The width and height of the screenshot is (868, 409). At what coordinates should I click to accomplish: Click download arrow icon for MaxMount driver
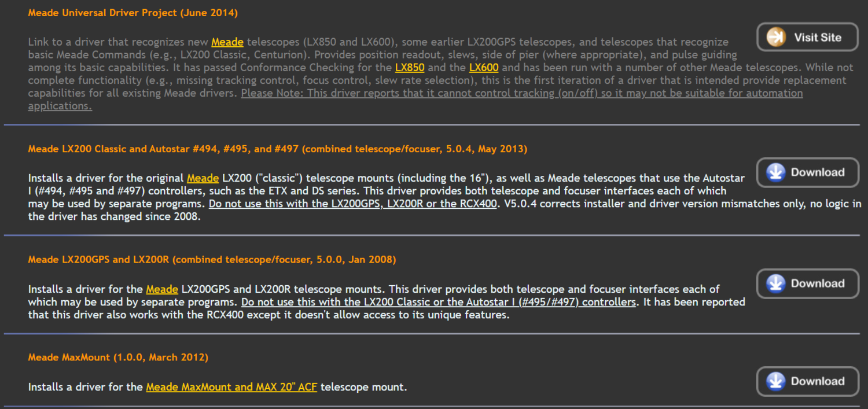(x=775, y=381)
